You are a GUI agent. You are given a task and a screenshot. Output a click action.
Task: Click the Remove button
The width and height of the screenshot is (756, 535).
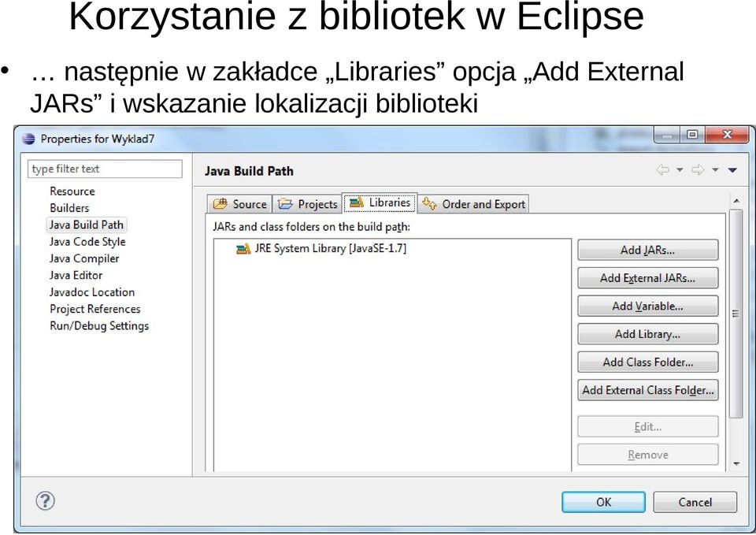(647, 455)
